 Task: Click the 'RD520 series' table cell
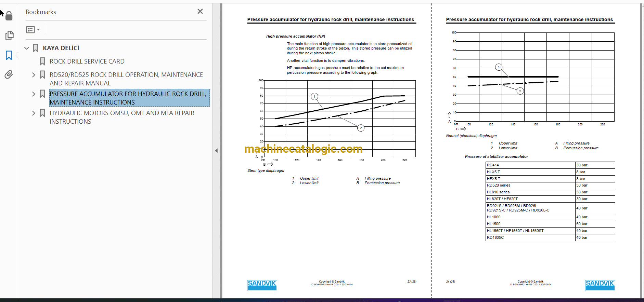click(x=530, y=185)
